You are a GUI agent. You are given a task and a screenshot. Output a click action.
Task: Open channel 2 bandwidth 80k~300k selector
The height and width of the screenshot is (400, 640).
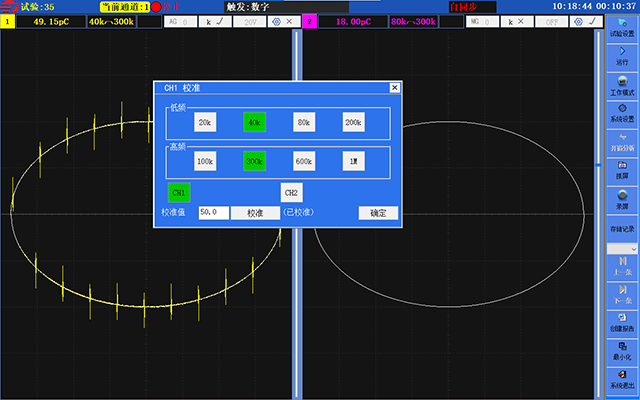click(x=412, y=20)
